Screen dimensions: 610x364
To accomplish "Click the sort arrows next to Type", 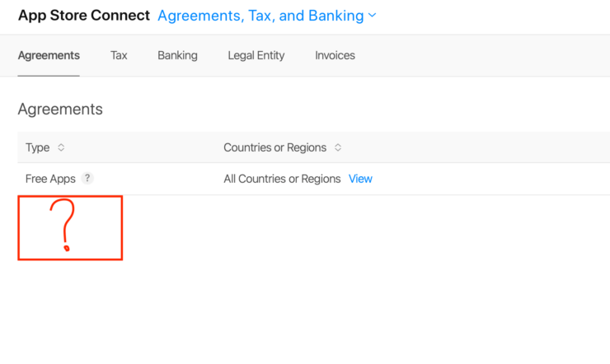I will [61, 148].
